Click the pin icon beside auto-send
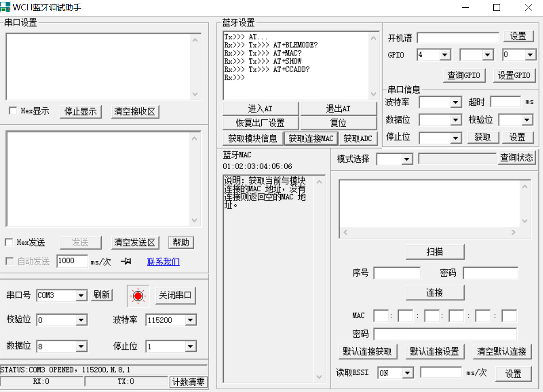The width and height of the screenshot is (543, 392). (126, 261)
